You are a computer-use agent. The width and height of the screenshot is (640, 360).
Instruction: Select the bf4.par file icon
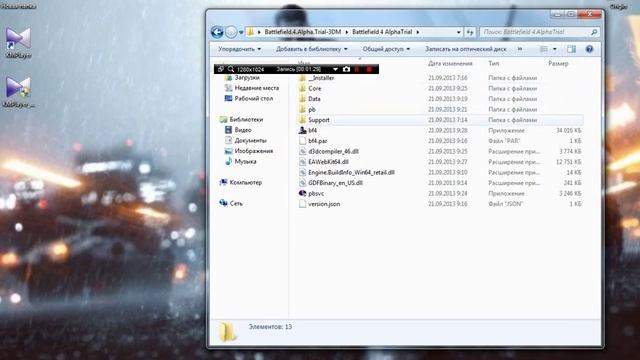[x=302, y=141]
